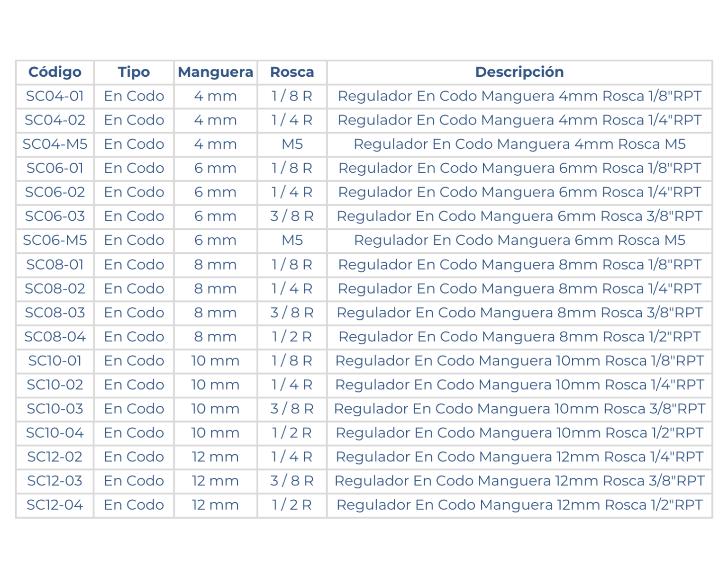The height and width of the screenshot is (584, 728).
Task: Click '4 mm' hose cell in SC04-01 row
Action: click(215, 96)
